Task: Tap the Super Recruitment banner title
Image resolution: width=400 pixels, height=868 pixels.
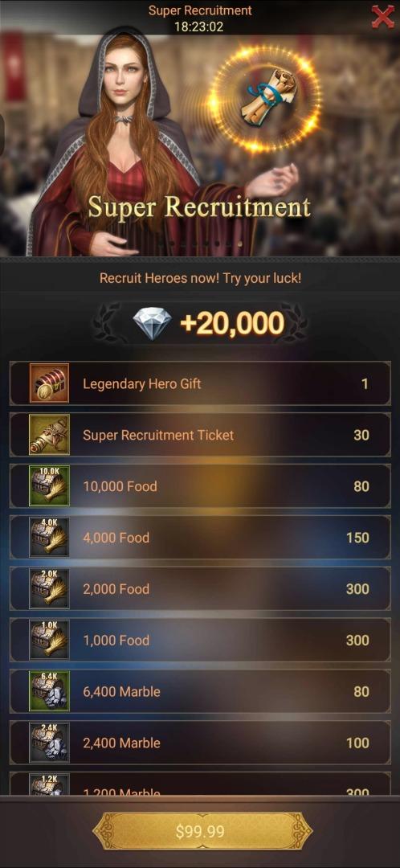Action: click(199, 207)
